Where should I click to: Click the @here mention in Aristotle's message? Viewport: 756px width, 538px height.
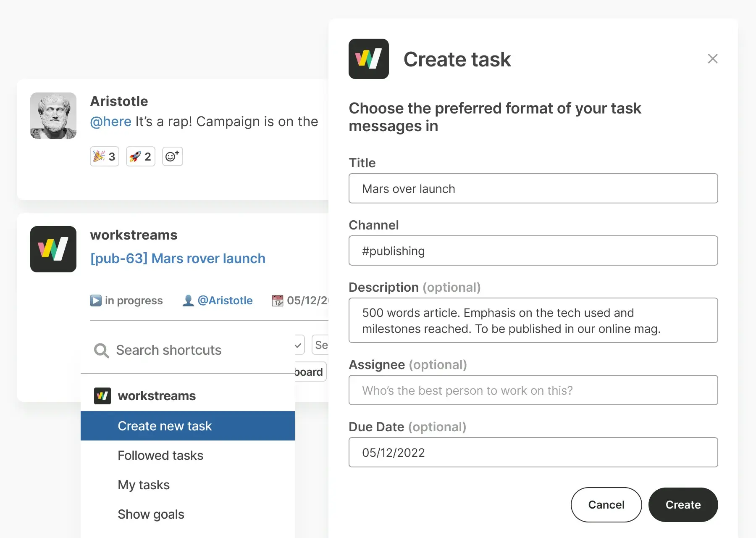pos(110,121)
